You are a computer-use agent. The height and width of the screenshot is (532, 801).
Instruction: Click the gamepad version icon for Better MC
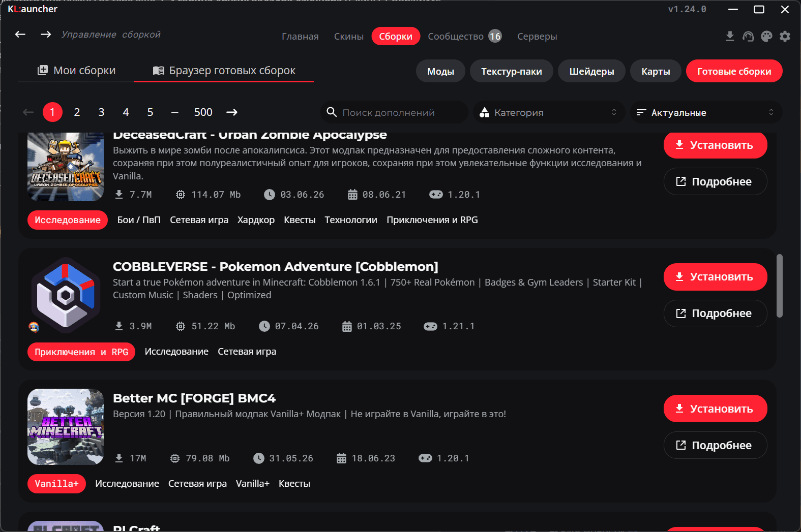425,458
